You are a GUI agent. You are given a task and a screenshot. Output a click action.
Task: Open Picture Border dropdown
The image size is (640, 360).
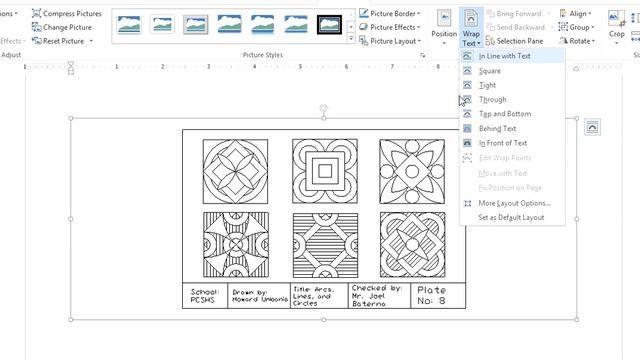pos(389,13)
